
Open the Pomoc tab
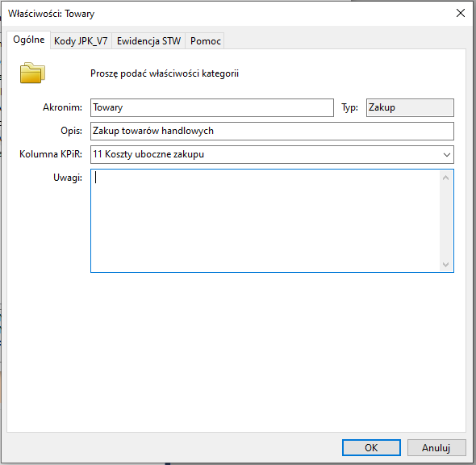(x=205, y=40)
